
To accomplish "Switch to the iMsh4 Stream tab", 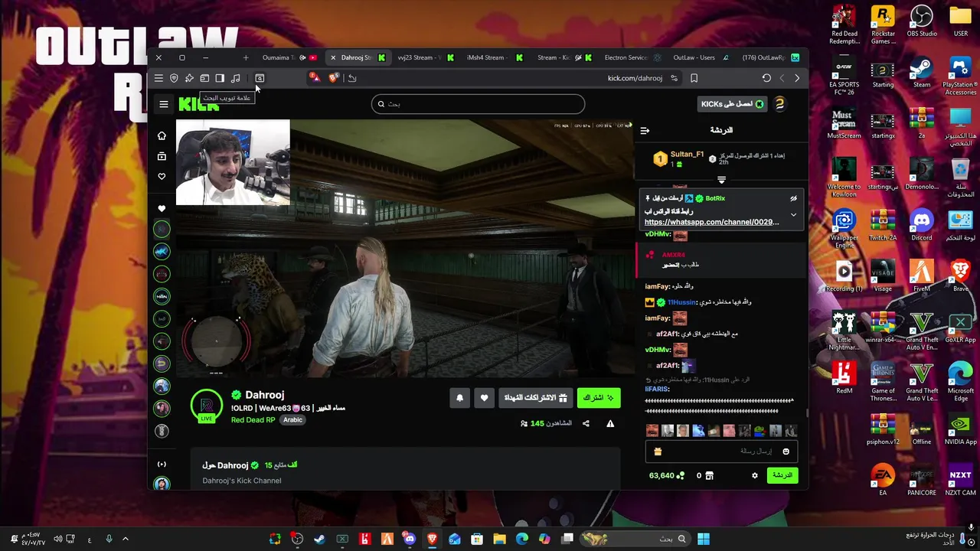I will 494,57.
